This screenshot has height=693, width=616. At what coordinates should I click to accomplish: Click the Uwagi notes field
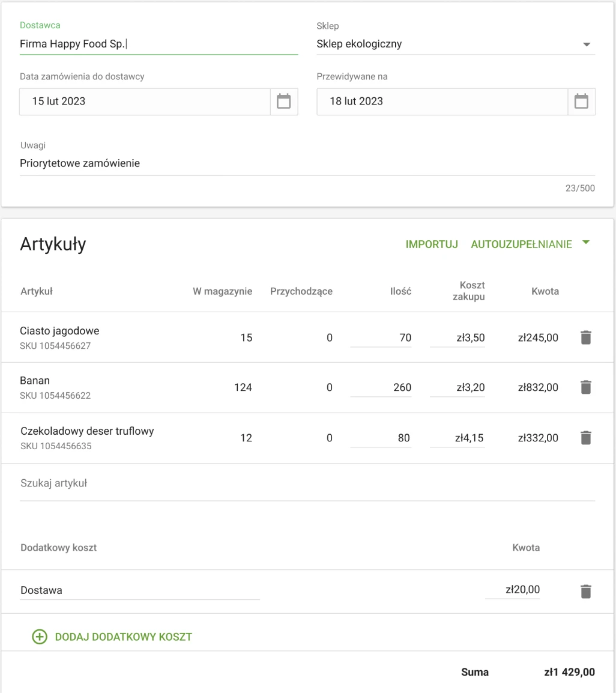coord(306,163)
